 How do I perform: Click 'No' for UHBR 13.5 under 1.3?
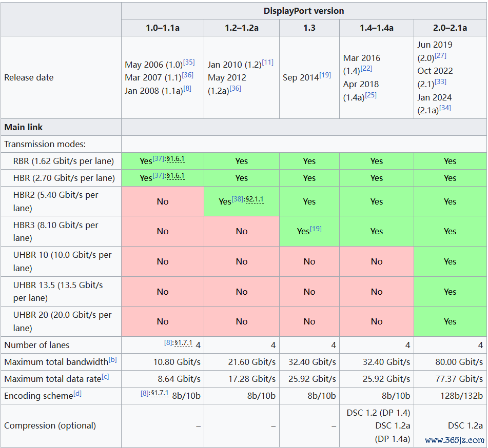309,292
